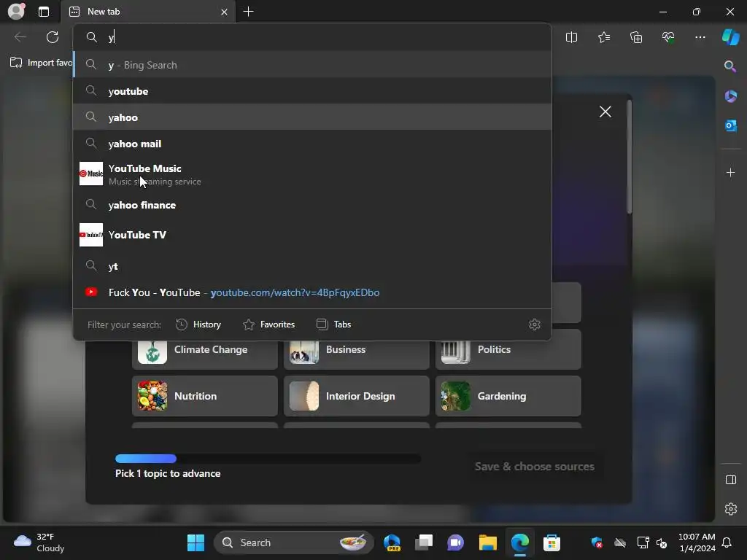This screenshot has height=560, width=747.
Task: Click the taskbar Search box
Action: pos(294,542)
